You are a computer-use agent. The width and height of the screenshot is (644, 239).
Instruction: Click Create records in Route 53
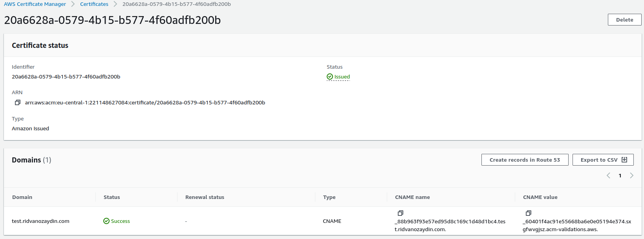point(525,160)
